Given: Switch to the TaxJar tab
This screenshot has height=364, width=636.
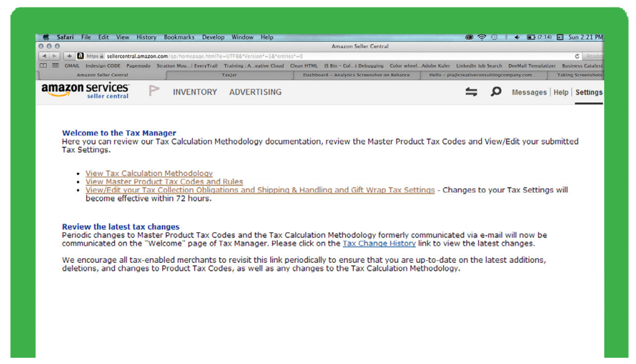Looking at the screenshot, I should point(229,75).
